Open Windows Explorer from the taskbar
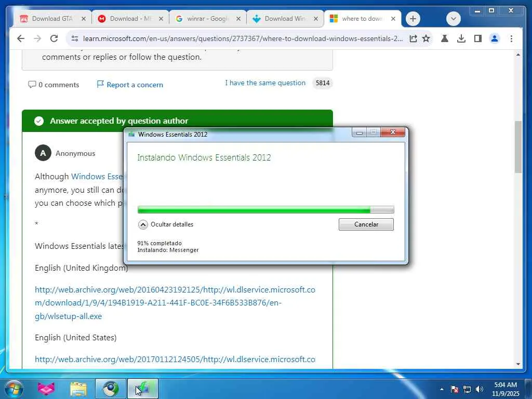Viewport: 532px width, 399px height. (x=78, y=389)
